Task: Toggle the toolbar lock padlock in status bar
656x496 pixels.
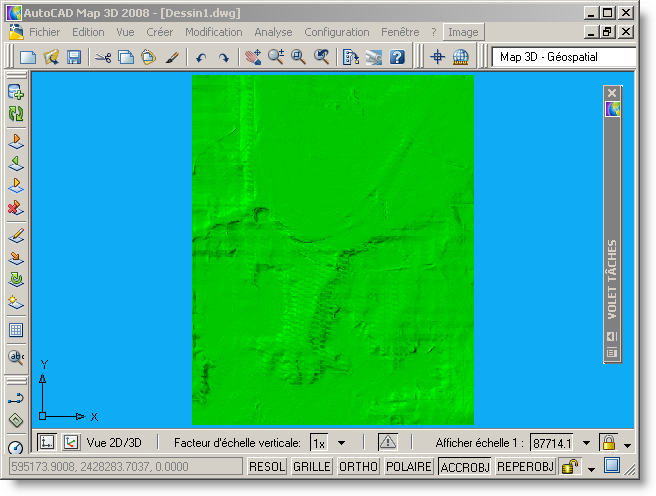Action: [x=569, y=466]
